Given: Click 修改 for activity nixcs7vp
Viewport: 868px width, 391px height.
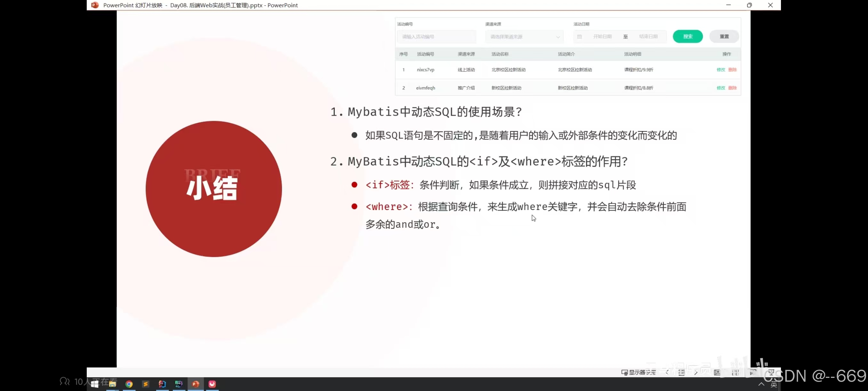Looking at the screenshot, I should [x=721, y=70].
